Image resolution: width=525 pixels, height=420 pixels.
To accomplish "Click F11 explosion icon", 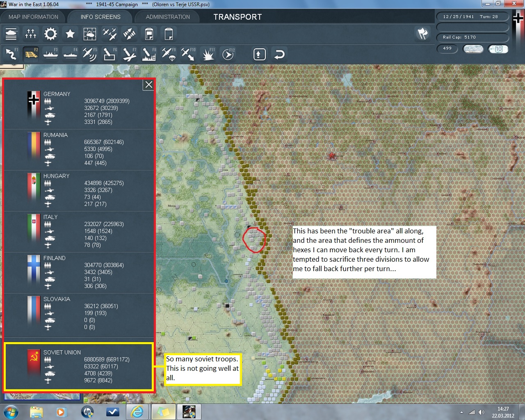I will click(x=208, y=54).
